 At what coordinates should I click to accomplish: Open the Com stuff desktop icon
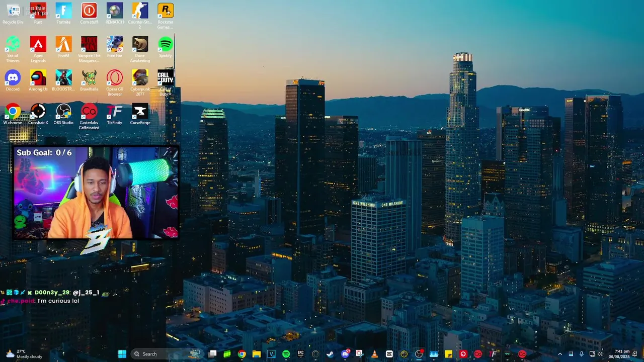[x=89, y=14]
